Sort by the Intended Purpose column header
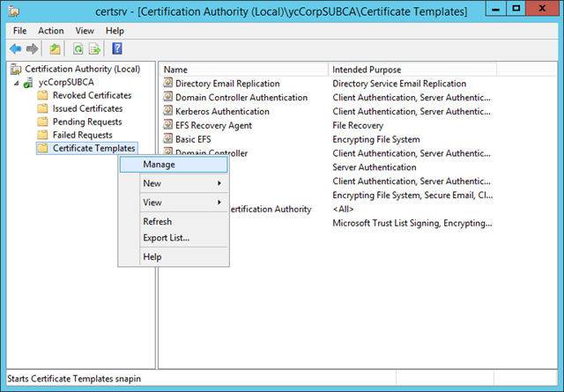This screenshot has width=564, height=392. pyautogui.click(x=412, y=70)
